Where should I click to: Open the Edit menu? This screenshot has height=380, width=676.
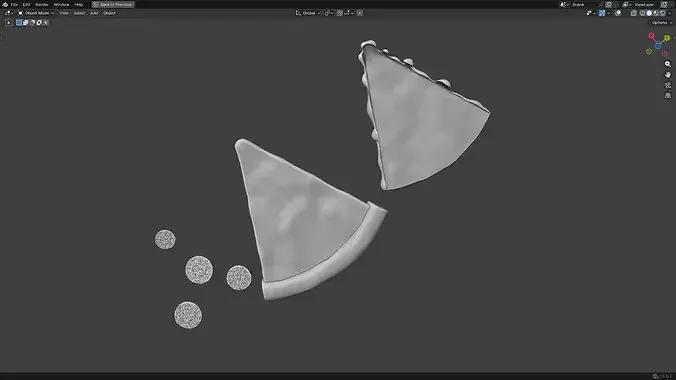(26, 4)
